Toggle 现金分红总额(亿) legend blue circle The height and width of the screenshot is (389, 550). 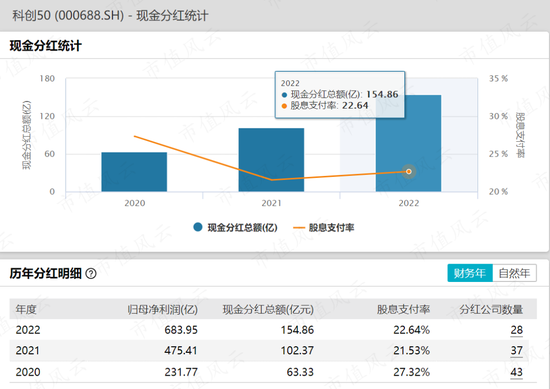coord(198,227)
